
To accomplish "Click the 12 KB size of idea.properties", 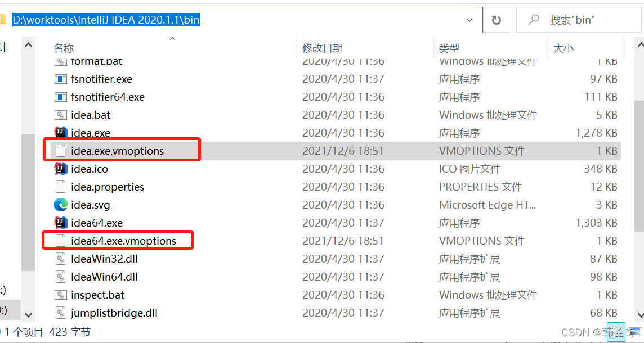I will 603,187.
